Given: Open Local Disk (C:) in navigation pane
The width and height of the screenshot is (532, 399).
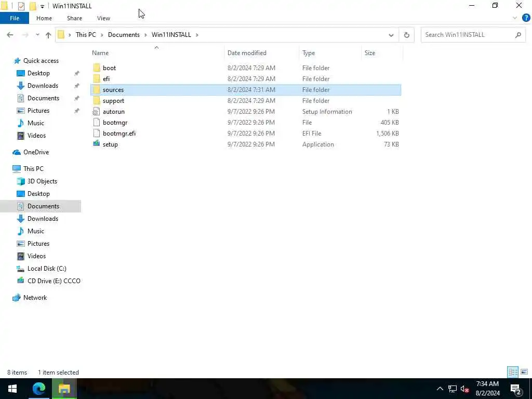Looking at the screenshot, I should tap(47, 269).
